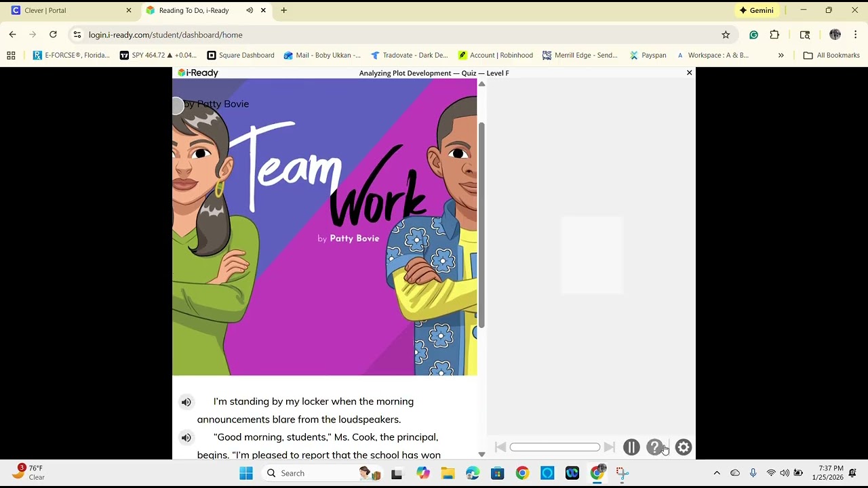The image size is (868, 488).
Task: Click the passage scroll up arrow
Action: pyautogui.click(x=481, y=84)
